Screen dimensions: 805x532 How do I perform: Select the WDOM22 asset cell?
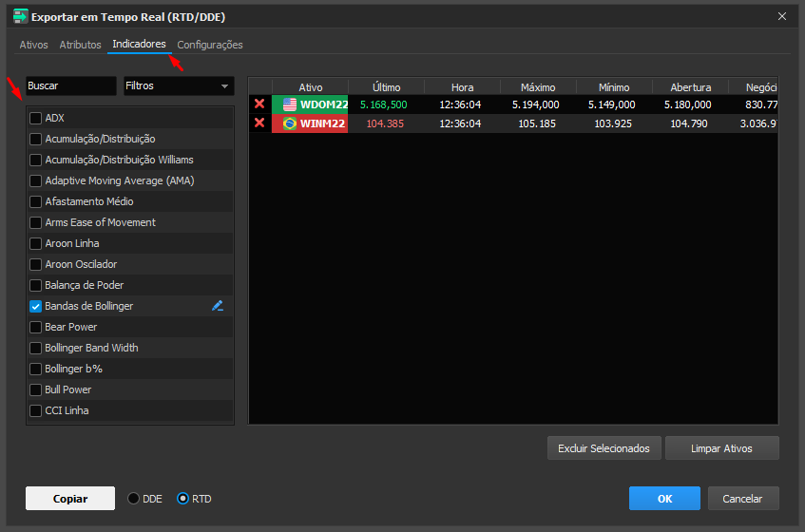point(310,104)
